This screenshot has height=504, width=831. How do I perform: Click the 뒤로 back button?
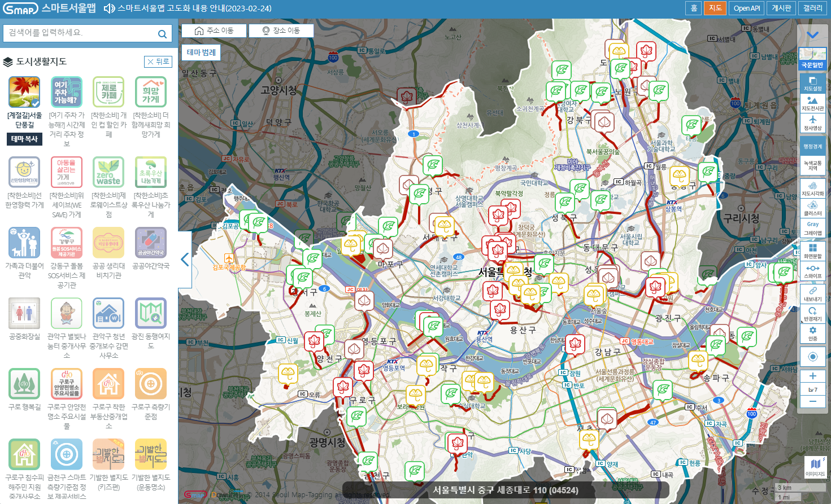[158, 62]
